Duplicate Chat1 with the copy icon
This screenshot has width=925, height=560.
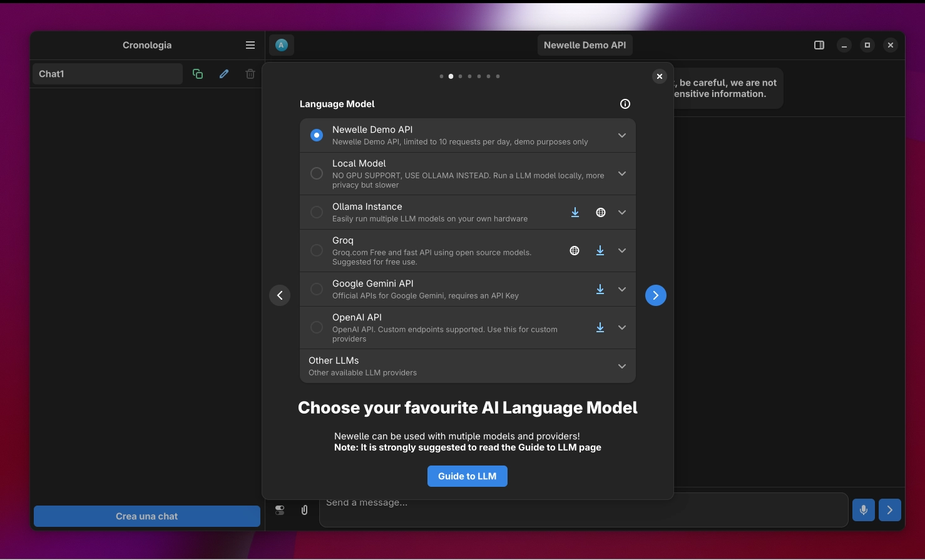[198, 74]
